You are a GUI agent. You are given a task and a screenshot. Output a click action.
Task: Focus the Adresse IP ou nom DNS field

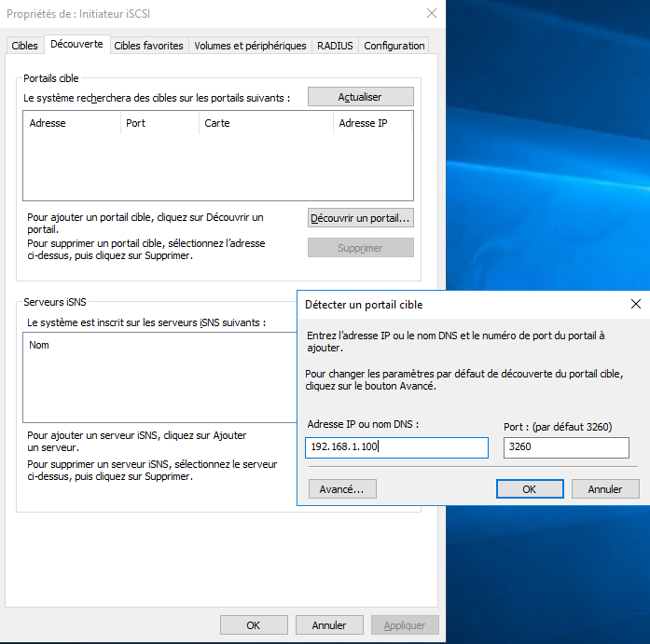click(x=396, y=447)
